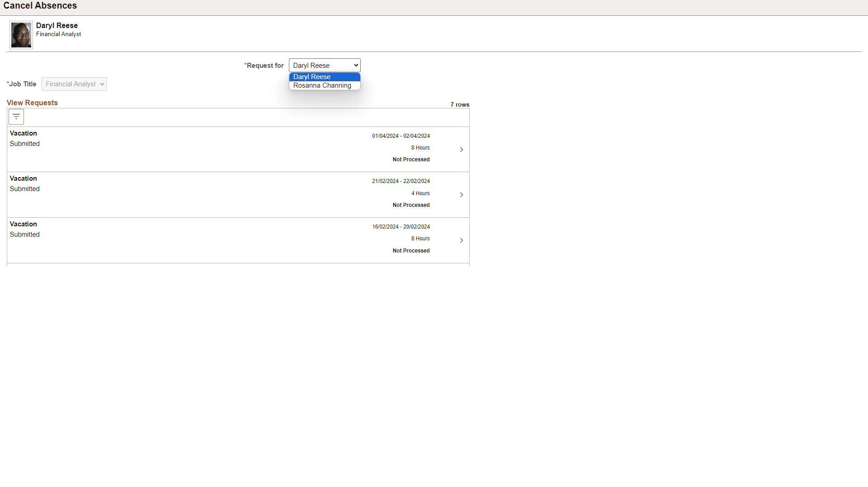Select the vacation request dated 01/04/2024
The height and width of the screenshot is (487, 868).
point(226,149)
